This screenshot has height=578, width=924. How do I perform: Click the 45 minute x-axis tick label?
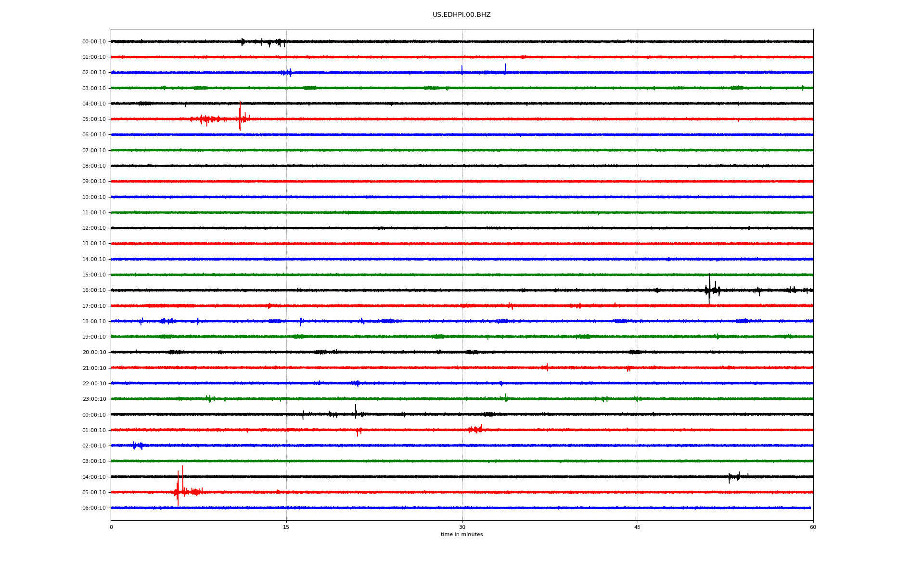637,527
